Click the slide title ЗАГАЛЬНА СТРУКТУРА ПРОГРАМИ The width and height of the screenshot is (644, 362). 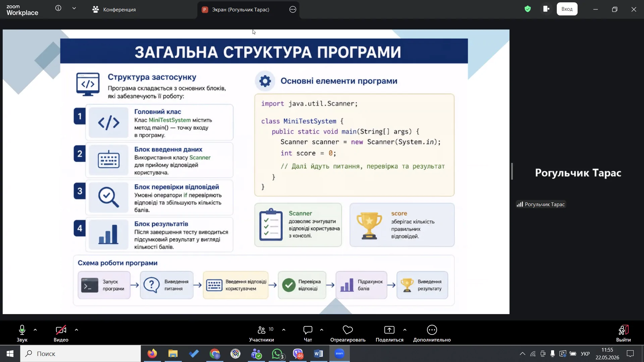point(268,52)
